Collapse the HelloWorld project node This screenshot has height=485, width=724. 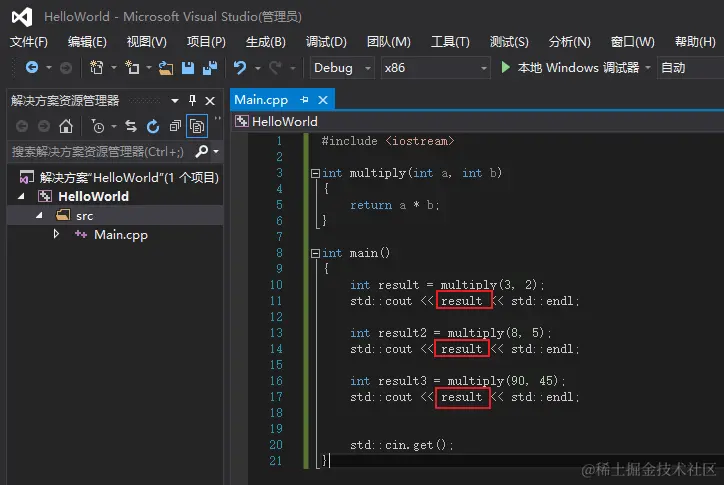click(x=21, y=196)
